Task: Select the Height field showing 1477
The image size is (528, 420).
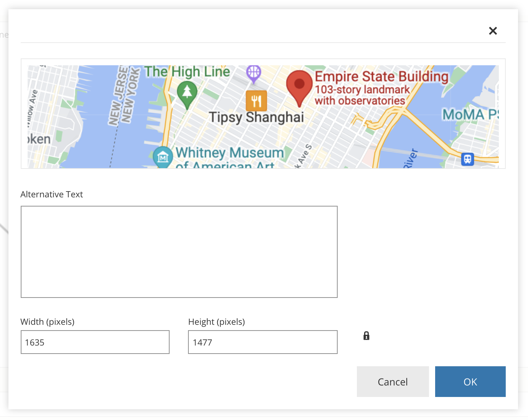Action: [262, 342]
